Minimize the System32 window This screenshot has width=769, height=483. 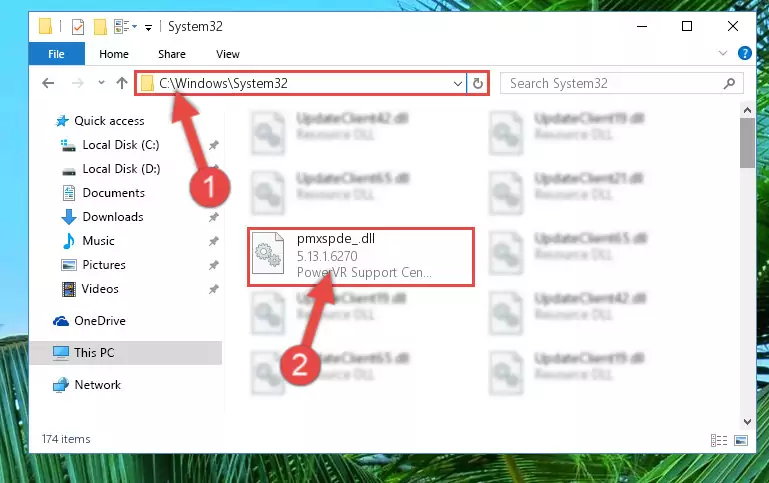pyautogui.click(x=642, y=26)
